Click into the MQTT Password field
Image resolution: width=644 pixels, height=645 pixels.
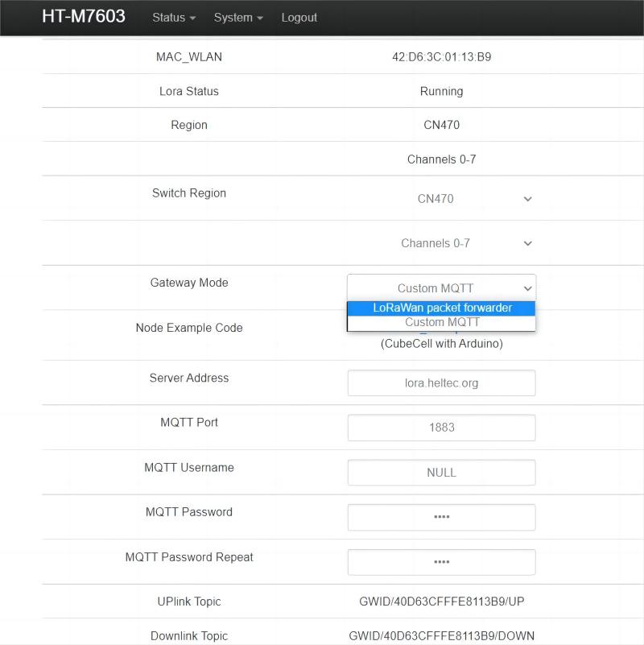441,517
